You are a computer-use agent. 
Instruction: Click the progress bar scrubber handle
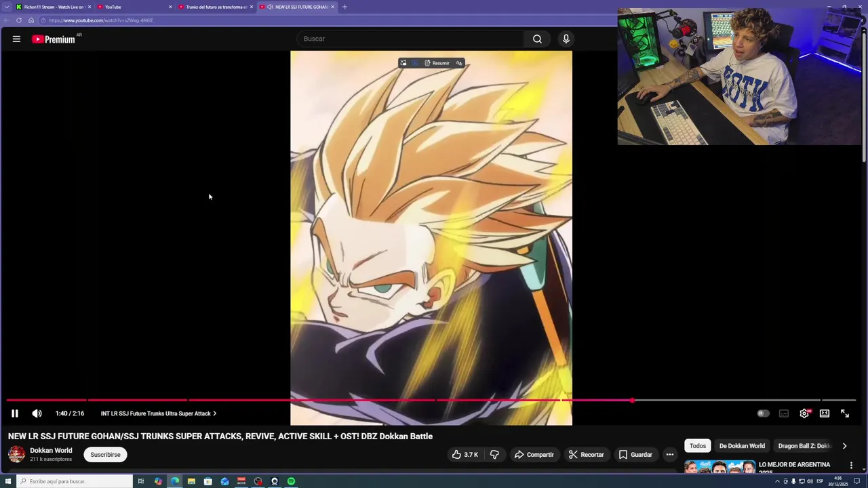tap(632, 400)
